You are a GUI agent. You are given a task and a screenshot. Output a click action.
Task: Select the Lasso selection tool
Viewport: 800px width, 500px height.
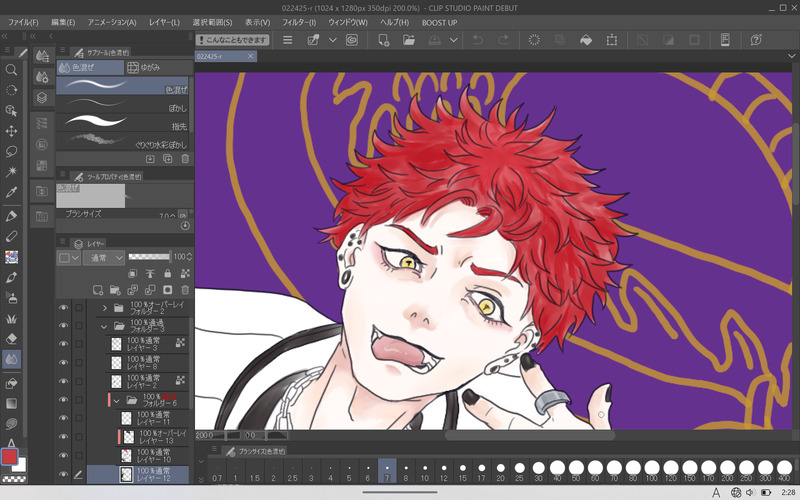pos(11,152)
